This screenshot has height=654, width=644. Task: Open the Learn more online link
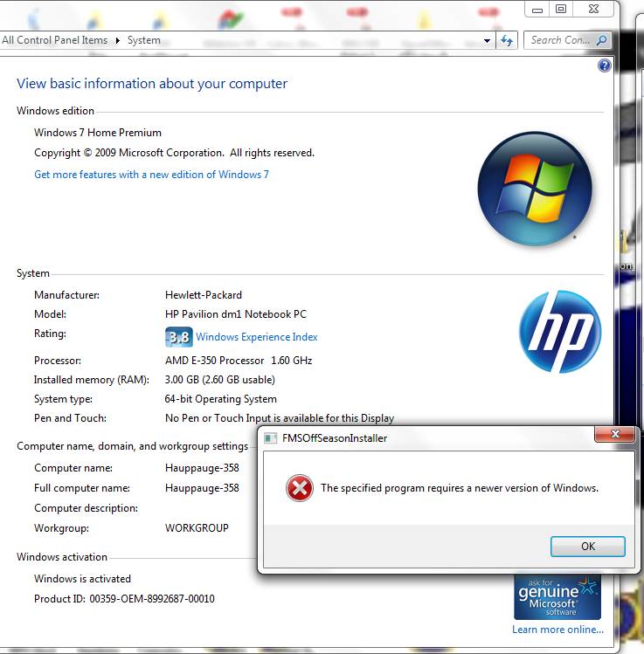point(557,630)
